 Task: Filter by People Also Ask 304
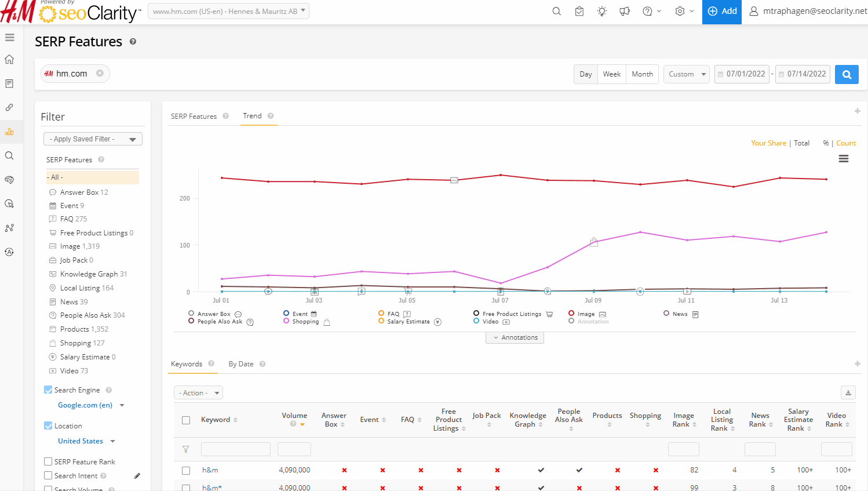(92, 315)
